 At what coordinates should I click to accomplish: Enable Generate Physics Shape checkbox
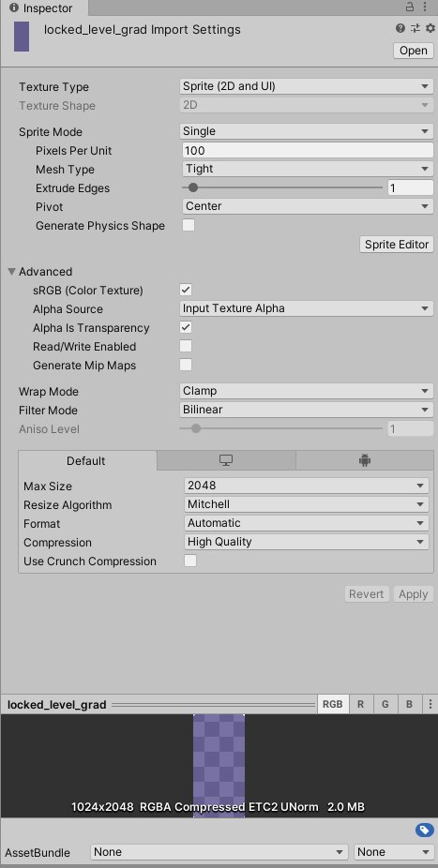pyautogui.click(x=189, y=225)
